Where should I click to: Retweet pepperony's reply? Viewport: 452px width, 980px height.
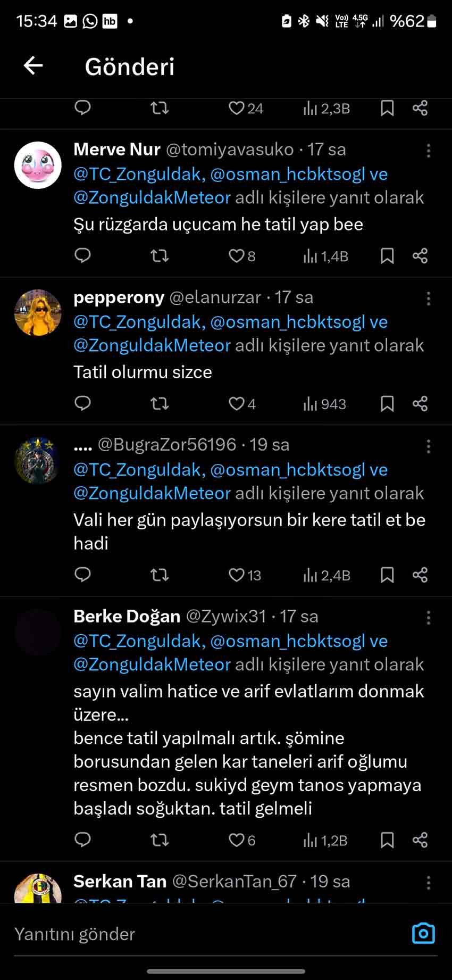click(160, 404)
